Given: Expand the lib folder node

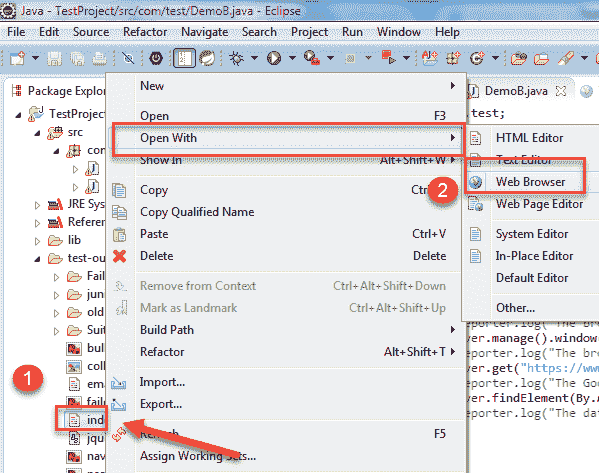Looking at the screenshot, I should click(x=37, y=241).
